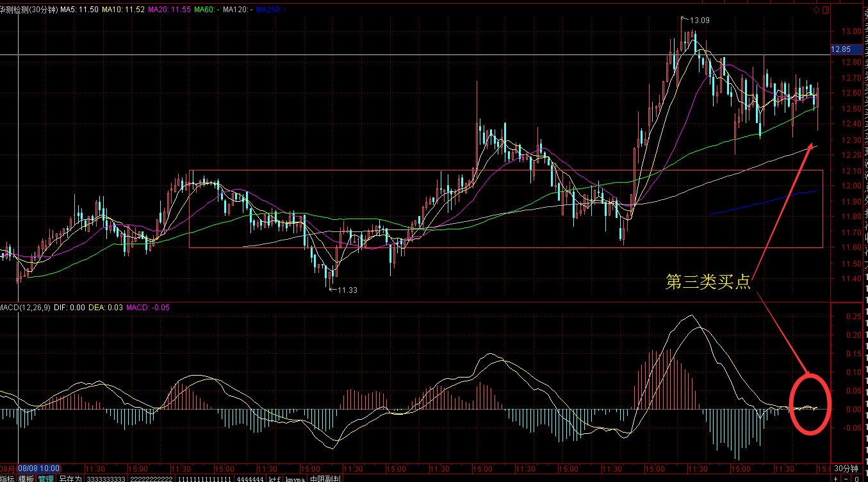Switch to template 11111111111111

[x=205, y=478]
